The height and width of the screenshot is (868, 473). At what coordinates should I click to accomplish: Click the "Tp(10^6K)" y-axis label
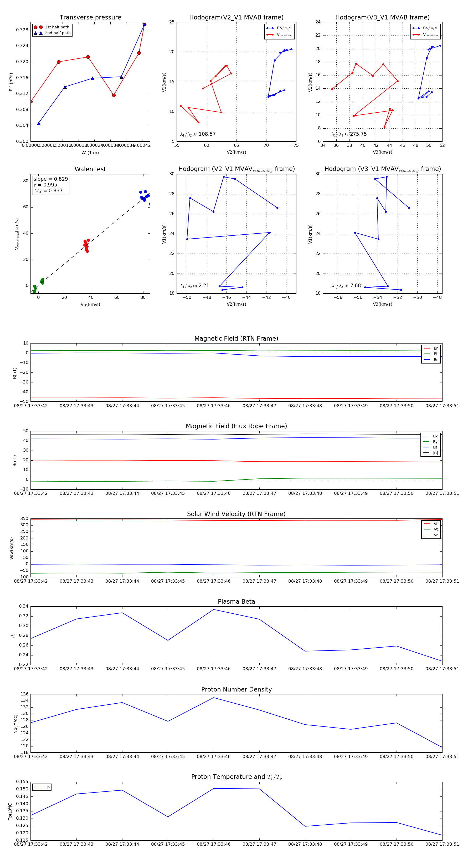10,811
